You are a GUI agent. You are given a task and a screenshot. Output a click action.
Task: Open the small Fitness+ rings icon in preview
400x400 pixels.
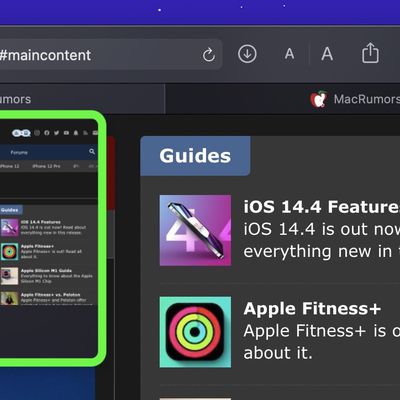[9, 252]
